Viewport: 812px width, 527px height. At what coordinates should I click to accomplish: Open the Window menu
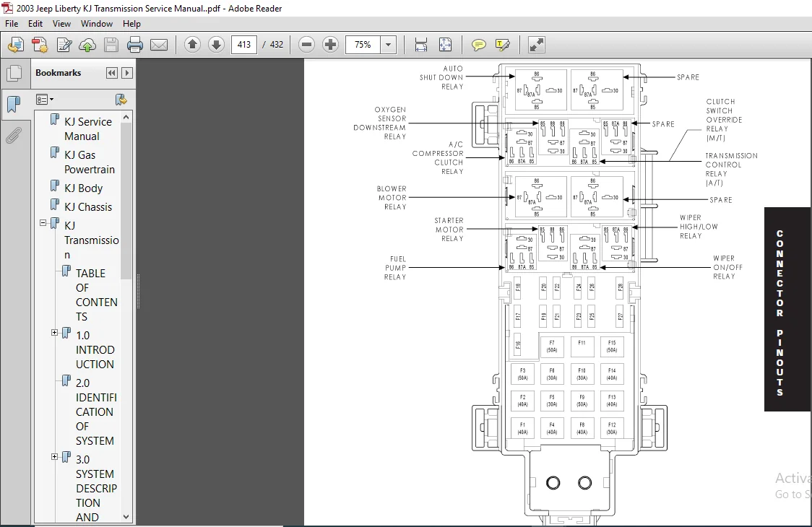(x=96, y=24)
